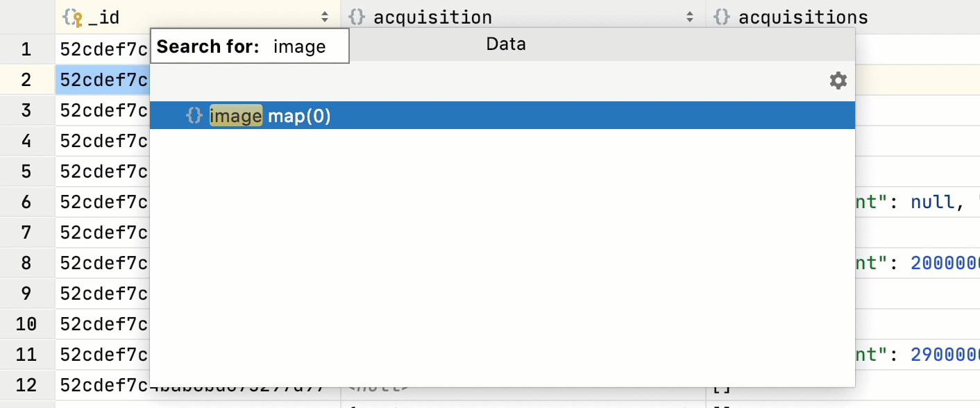The width and height of the screenshot is (980, 408).
Task: Click the _id key column icon
Action: point(72,17)
